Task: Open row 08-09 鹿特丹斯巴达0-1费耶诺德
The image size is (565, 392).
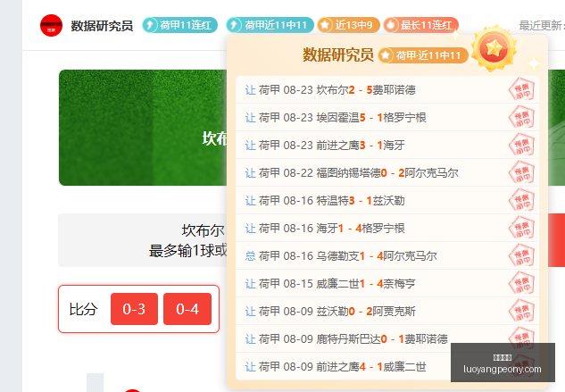Action: (x=387, y=339)
